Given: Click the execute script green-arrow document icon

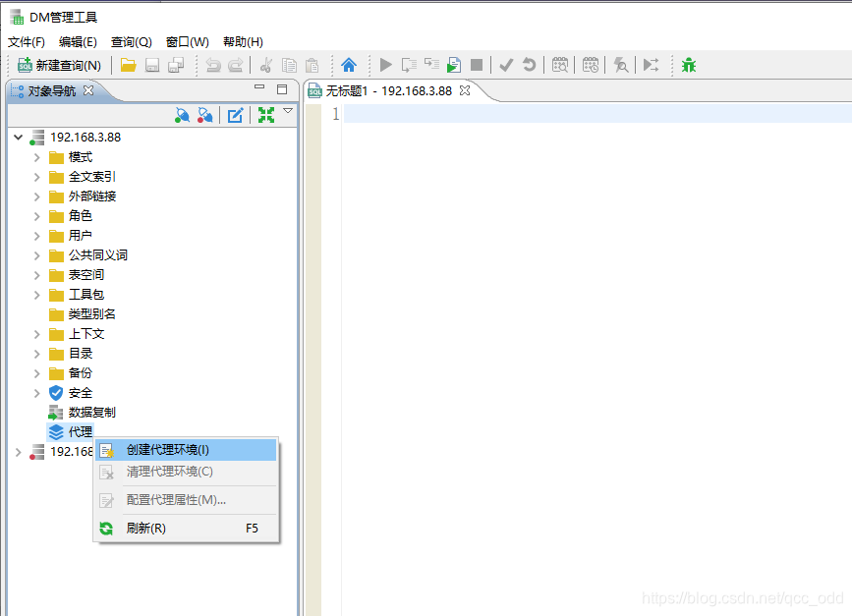Looking at the screenshot, I should click(x=454, y=65).
